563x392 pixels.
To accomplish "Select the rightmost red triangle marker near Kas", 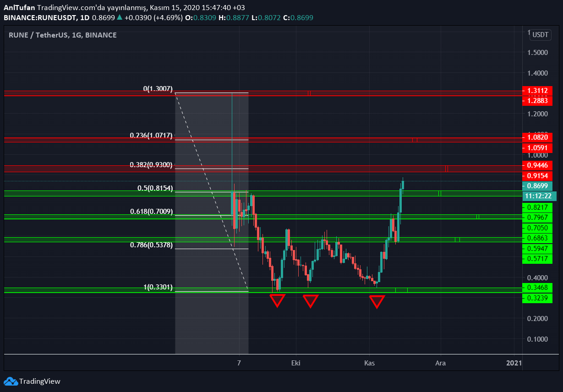I will tap(377, 301).
